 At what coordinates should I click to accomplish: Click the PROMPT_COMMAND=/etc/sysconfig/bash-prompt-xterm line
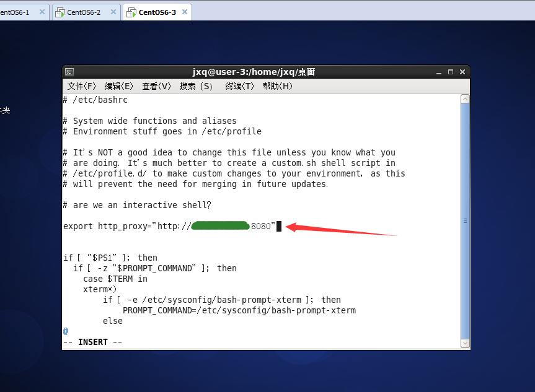(239, 310)
